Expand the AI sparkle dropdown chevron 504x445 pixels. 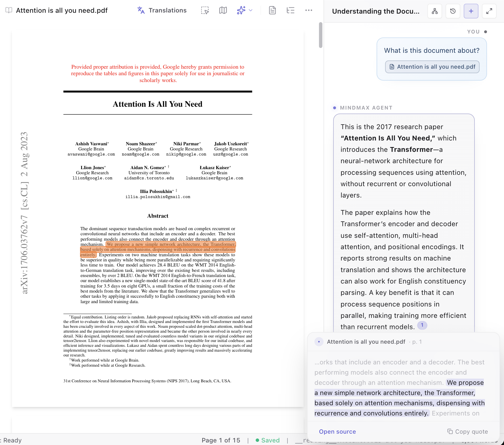pyautogui.click(x=251, y=11)
